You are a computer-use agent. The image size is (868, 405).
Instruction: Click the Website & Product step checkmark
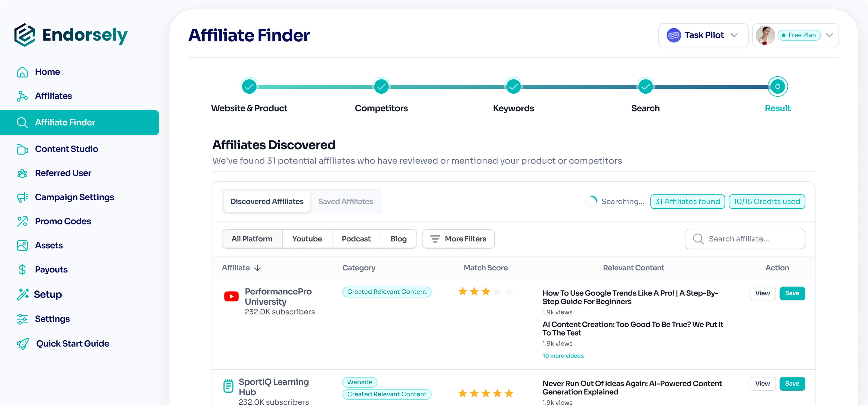tap(249, 87)
